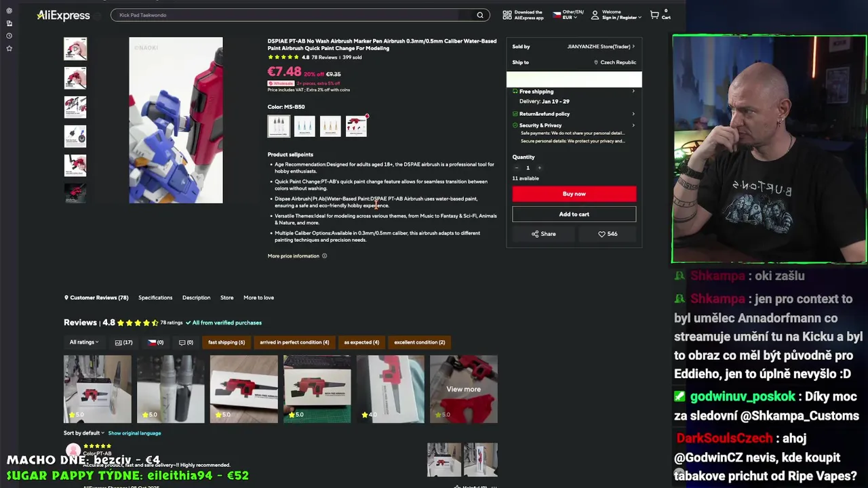Viewport: 868px width, 488px height.
Task: Click Add to cart button
Action: click(x=574, y=214)
